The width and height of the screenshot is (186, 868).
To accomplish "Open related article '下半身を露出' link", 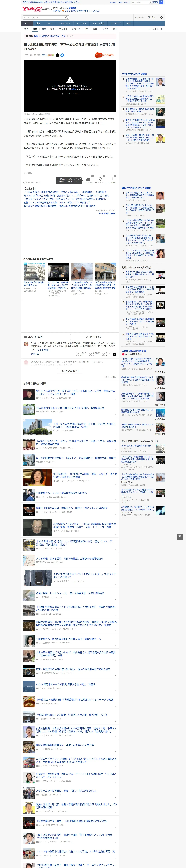I will [x=65, y=192].
